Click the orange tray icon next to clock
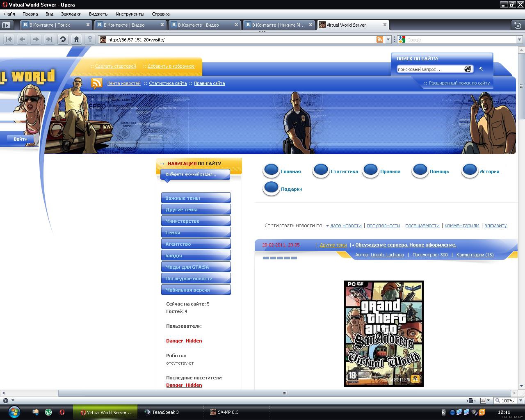Image resolution: width=525 pixels, height=420 pixels. (482, 412)
